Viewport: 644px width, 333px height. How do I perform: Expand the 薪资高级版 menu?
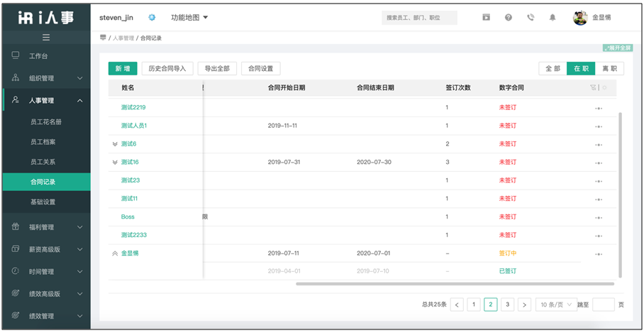point(80,249)
